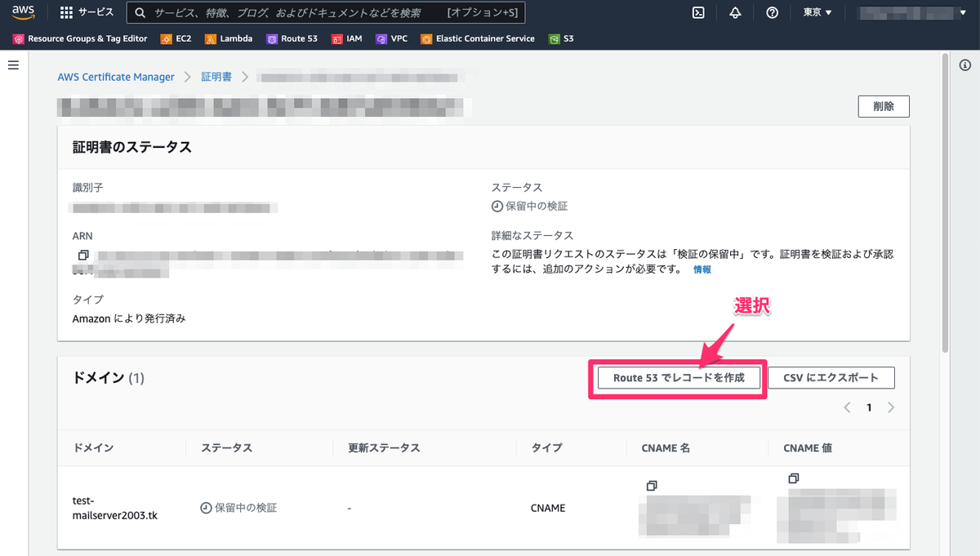Viewport: 980px width, 556px height.
Task: Open the IAM bookmark
Action: [346, 38]
